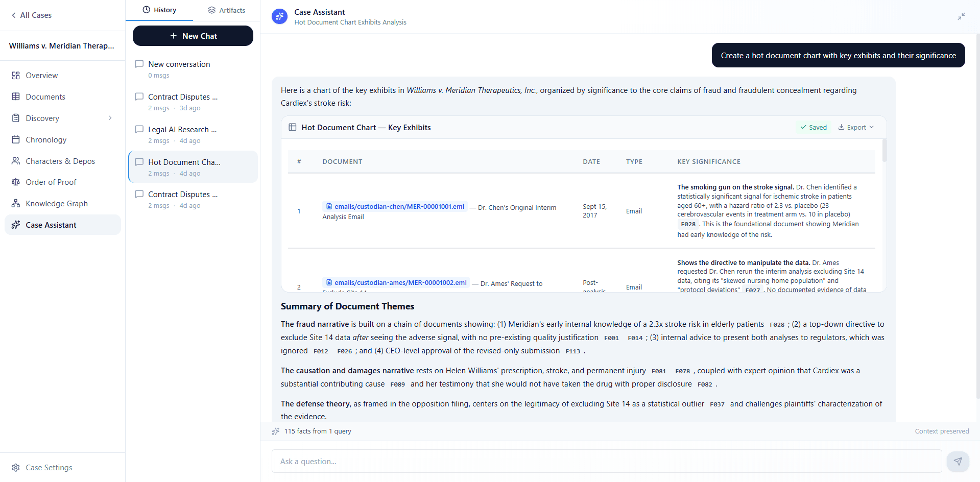The height and width of the screenshot is (482, 980).
Task: Open the Export dropdown menu
Action: [856, 127]
